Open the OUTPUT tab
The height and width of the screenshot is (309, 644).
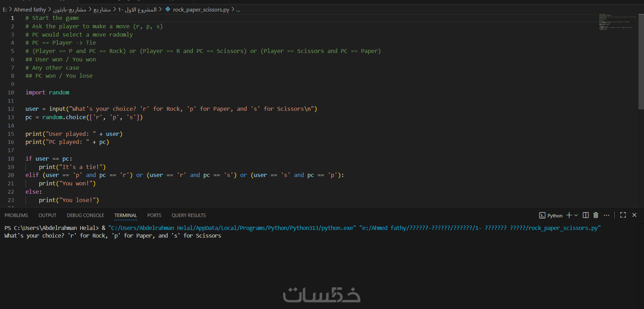47,216
